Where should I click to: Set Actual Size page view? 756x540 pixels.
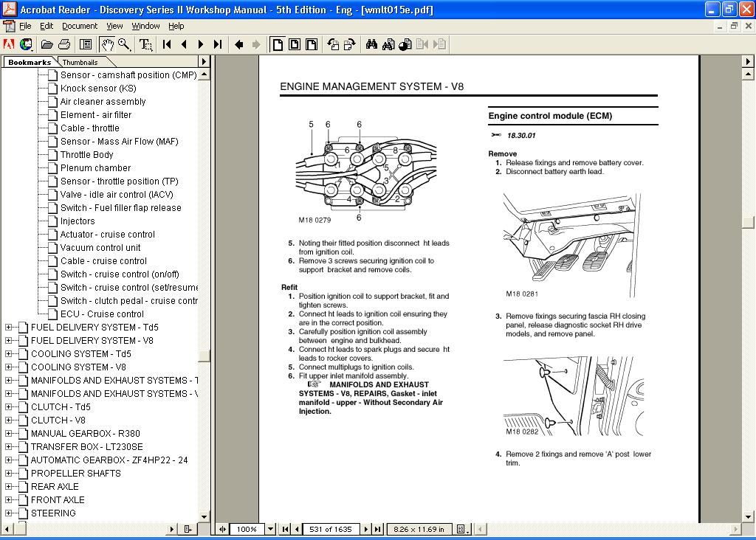tap(278, 45)
